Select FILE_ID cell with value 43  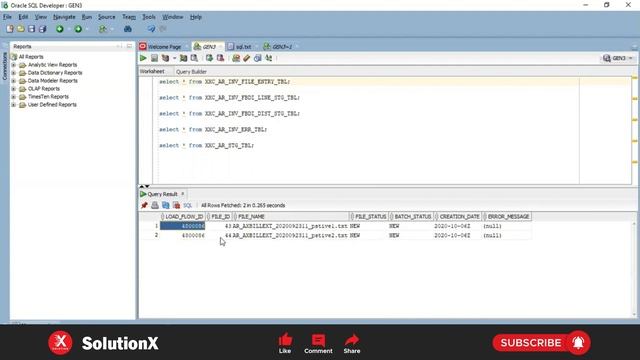tap(220, 226)
